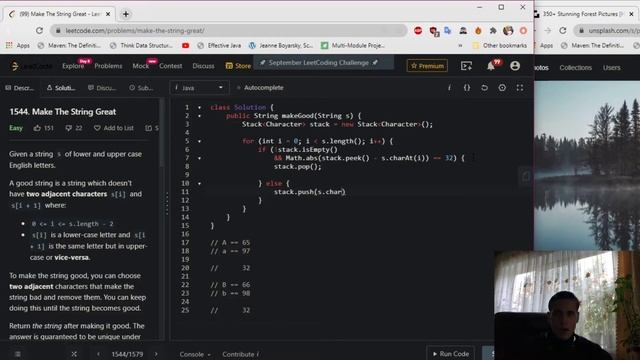
Task: Click the editor info icon
Action: tap(449, 88)
